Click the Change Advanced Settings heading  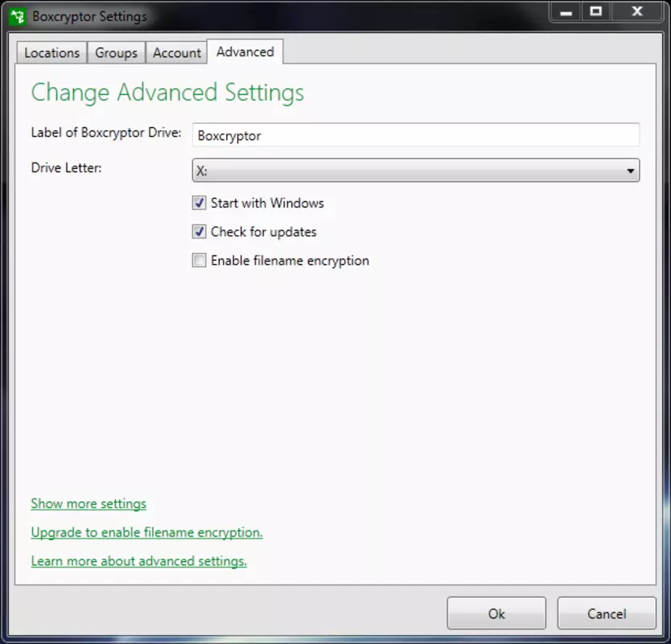coord(167,93)
